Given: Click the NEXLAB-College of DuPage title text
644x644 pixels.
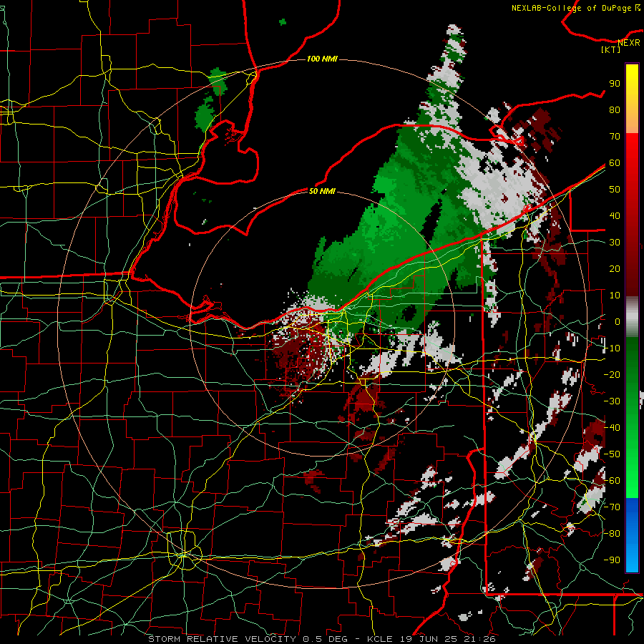Looking at the screenshot, I should point(571,8).
